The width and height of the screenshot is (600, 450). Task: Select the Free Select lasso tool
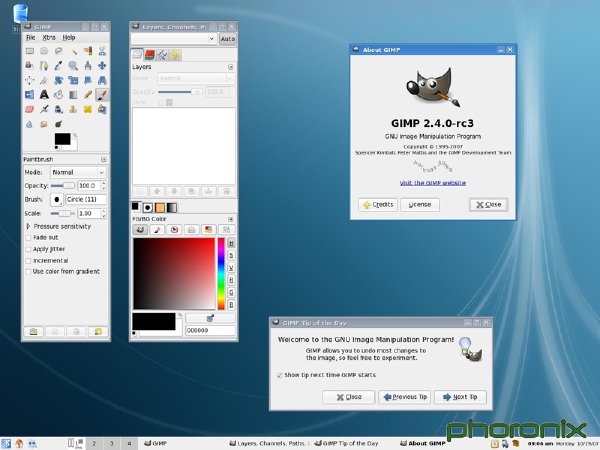(59, 51)
